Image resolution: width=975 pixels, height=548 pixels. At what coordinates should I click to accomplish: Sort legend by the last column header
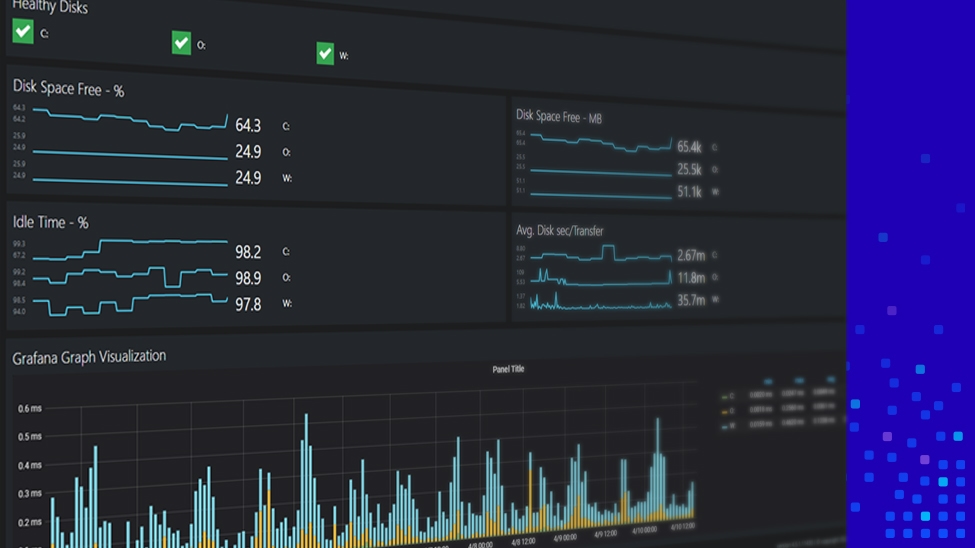[x=830, y=380]
